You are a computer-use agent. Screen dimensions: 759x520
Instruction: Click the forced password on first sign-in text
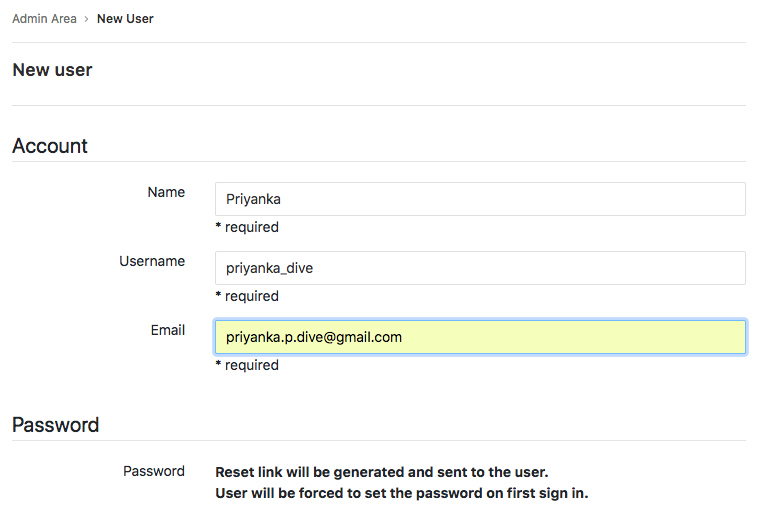click(x=402, y=493)
